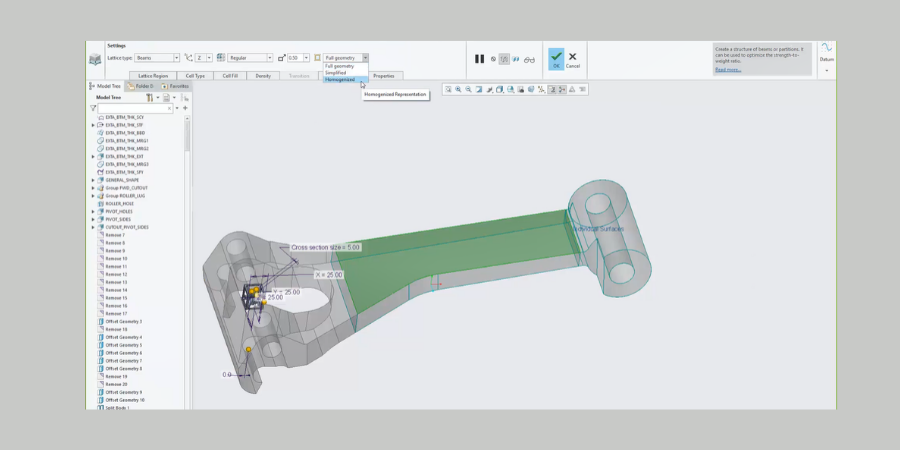Choose Simplified representation option
The image size is (900, 450).
[336, 73]
